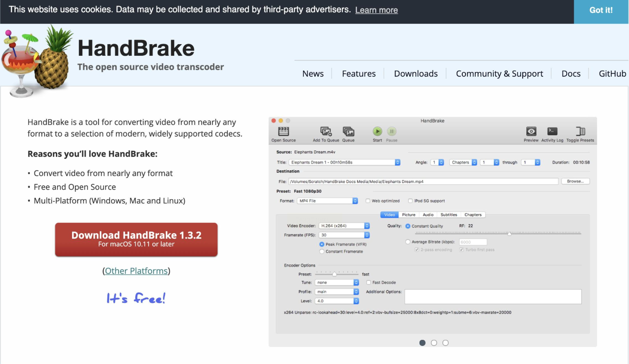Enable the Web optimized checkbox
The height and width of the screenshot is (364, 629).
[x=368, y=201]
